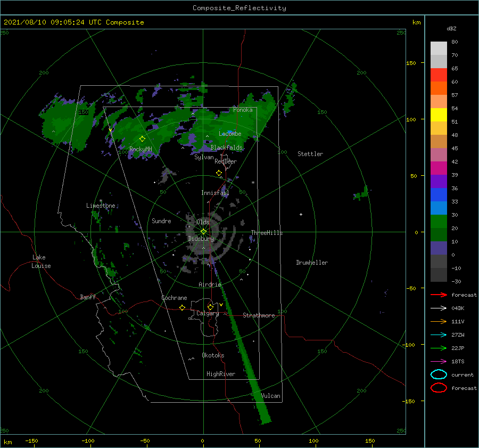
Task: Pick the magenta 39-42 dBZ swatch
Action: [439, 168]
